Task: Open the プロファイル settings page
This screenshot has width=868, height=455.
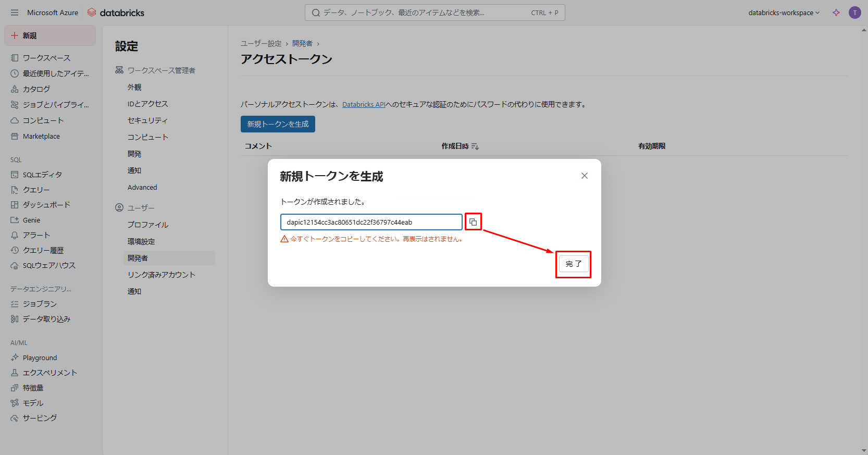Action: [148, 225]
